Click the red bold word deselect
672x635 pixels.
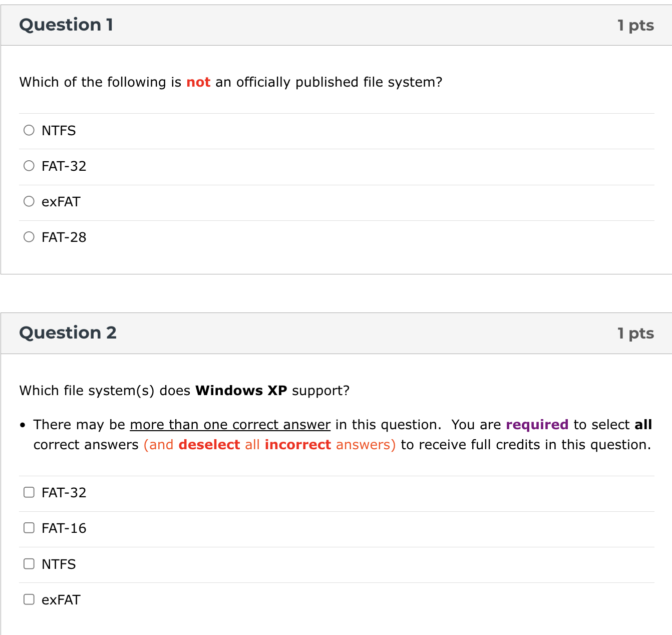point(209,445)
